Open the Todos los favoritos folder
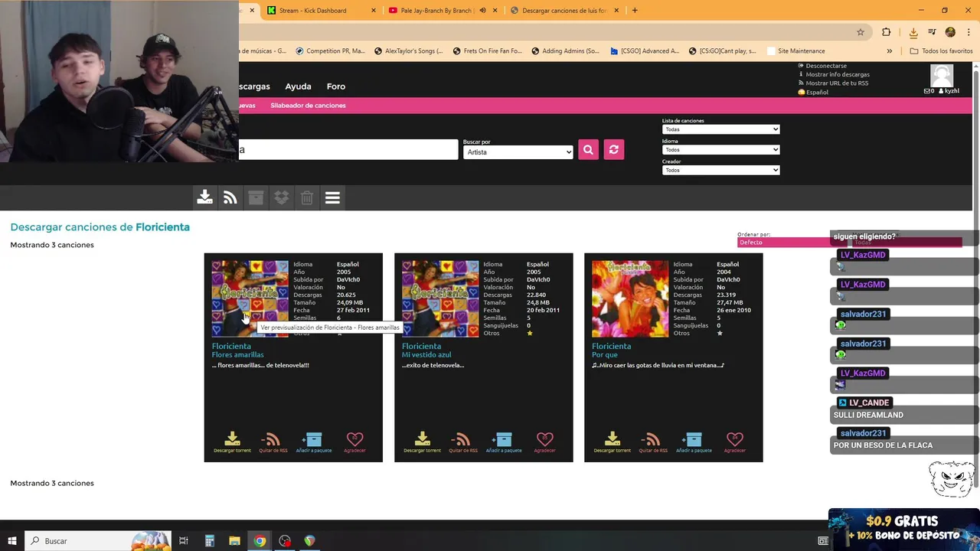 pyautogui.click(x=941, y=51)
